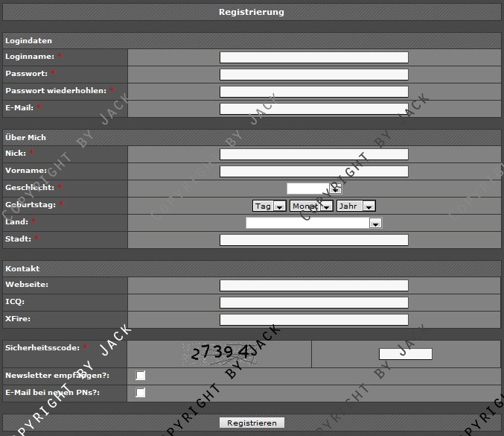Expand the Monat birthday dropdown
Viewport: 504px width, 436px height.
coord(310,206)
